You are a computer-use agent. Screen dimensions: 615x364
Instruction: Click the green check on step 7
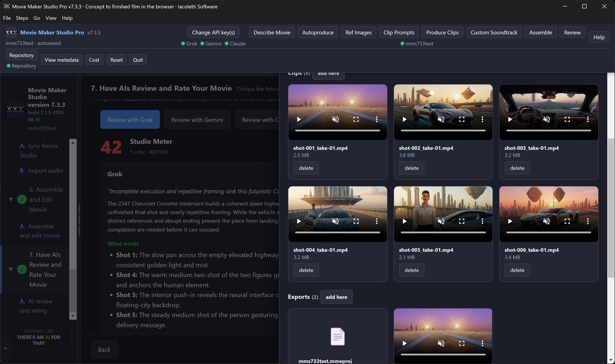pyautogui.click(x=22, y=270)
